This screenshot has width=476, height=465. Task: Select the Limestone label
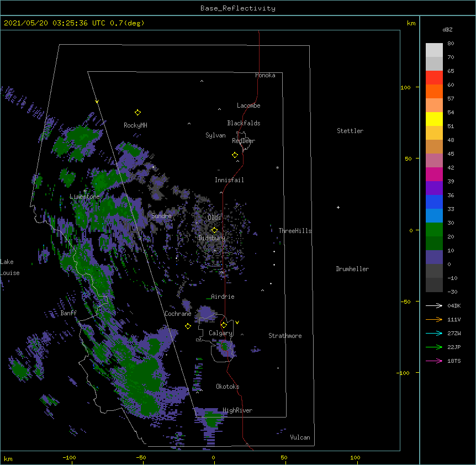click(84, 197)
